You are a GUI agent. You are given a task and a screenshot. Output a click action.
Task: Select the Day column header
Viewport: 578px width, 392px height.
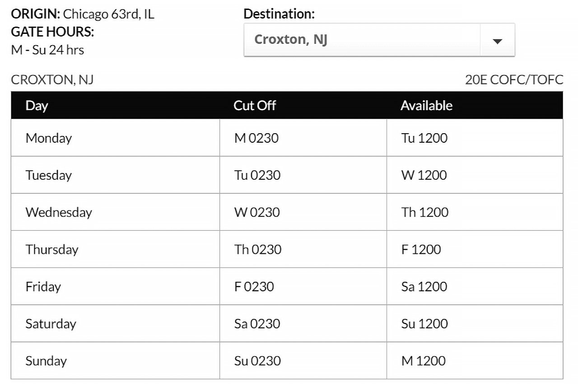[x=37, y=106]
